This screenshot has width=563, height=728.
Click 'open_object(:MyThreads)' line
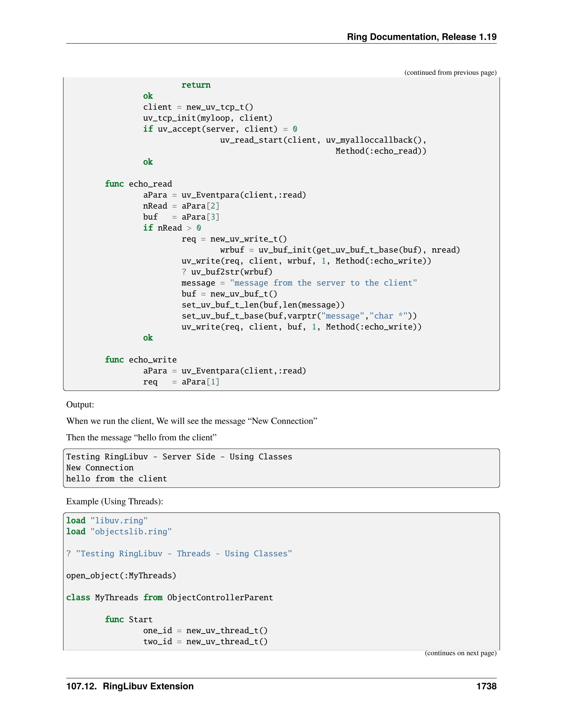point(121,576)
